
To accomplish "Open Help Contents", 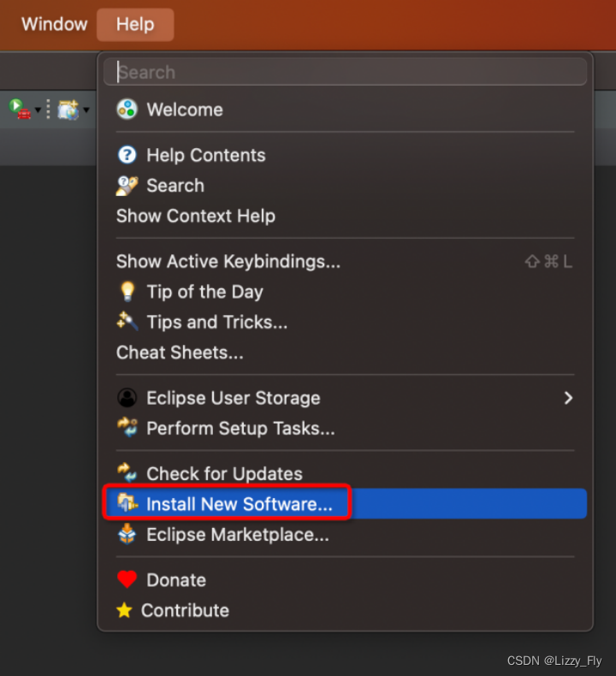I will coord(345,155).
